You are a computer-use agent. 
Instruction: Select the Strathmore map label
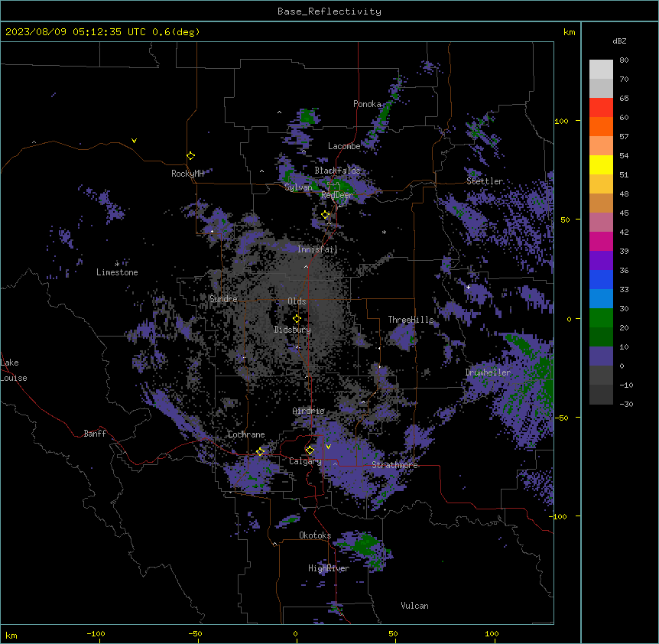pos(394,465)
